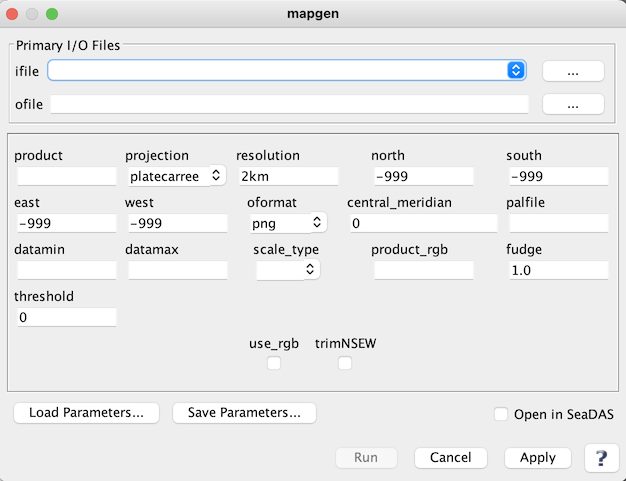The image size is (626, 481).
Task: Select the palfile input field
Action: (x=558, y=222)
